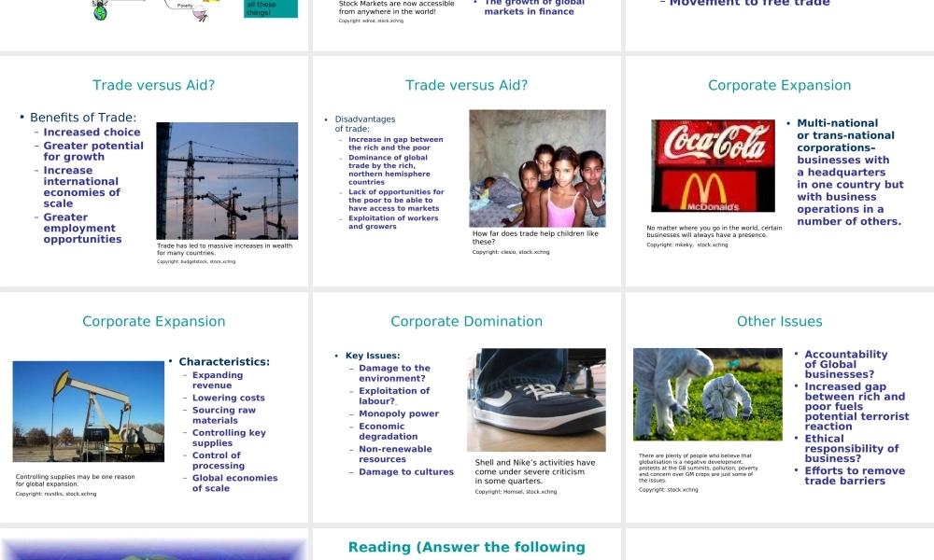Click the GM crop protesters image
The width and height of the screenshot is (934, 560).
pos(708,395)
